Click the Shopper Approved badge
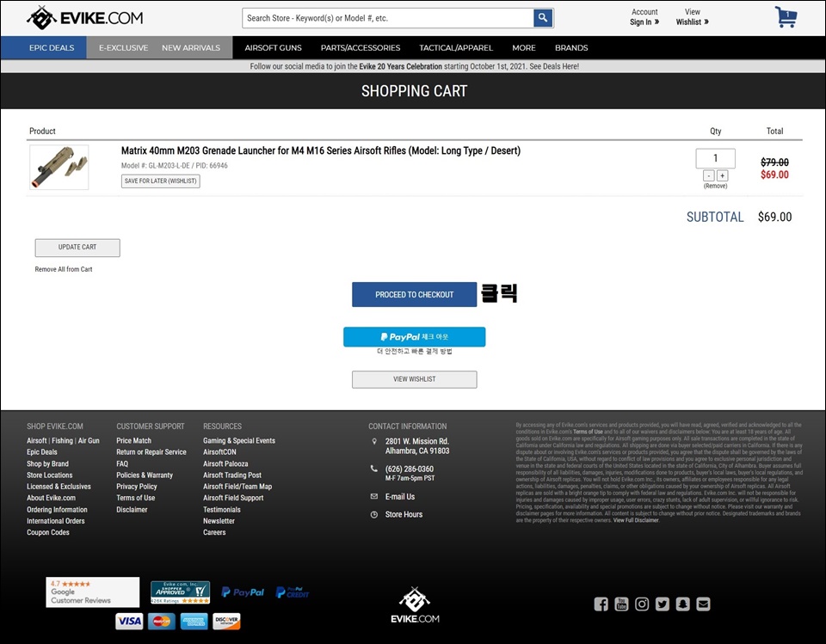Viewport: 826px width, 644px height. pyautogui.click(x=180, y=592)
